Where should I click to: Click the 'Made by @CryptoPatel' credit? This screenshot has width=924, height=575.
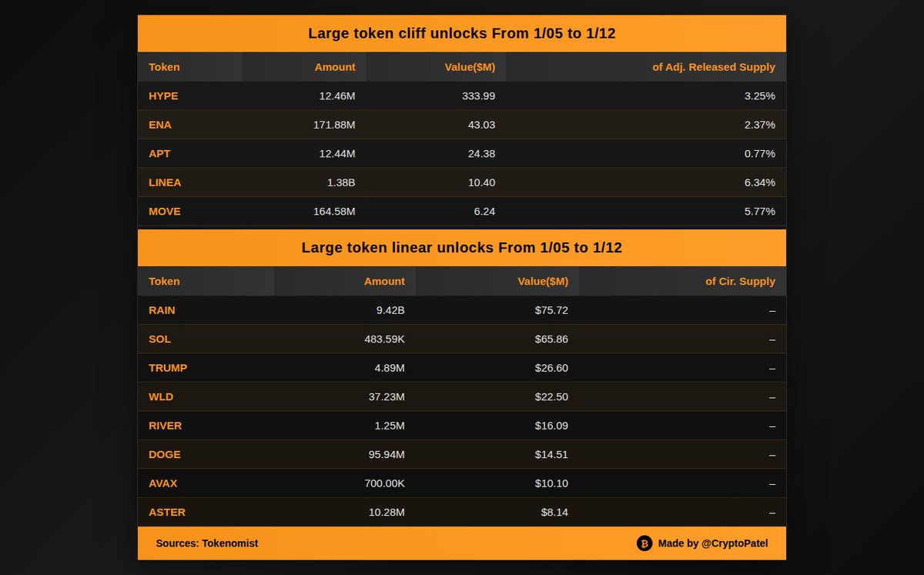[712, 543]
